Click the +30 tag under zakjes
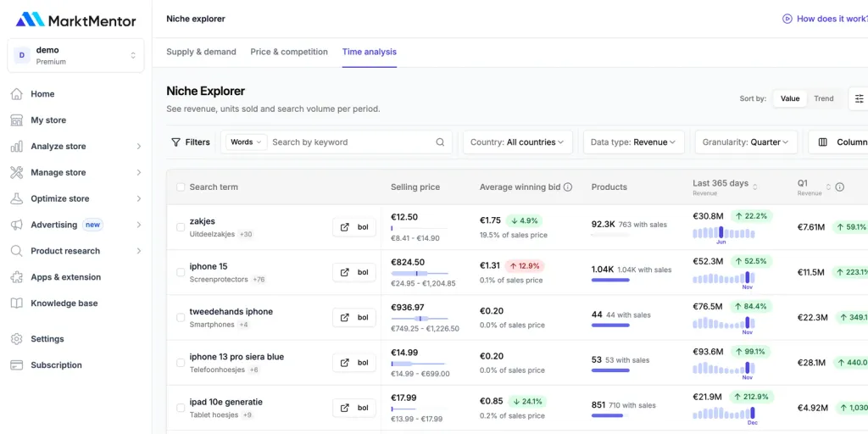This screenshot has width=868, height=434. 246,235
